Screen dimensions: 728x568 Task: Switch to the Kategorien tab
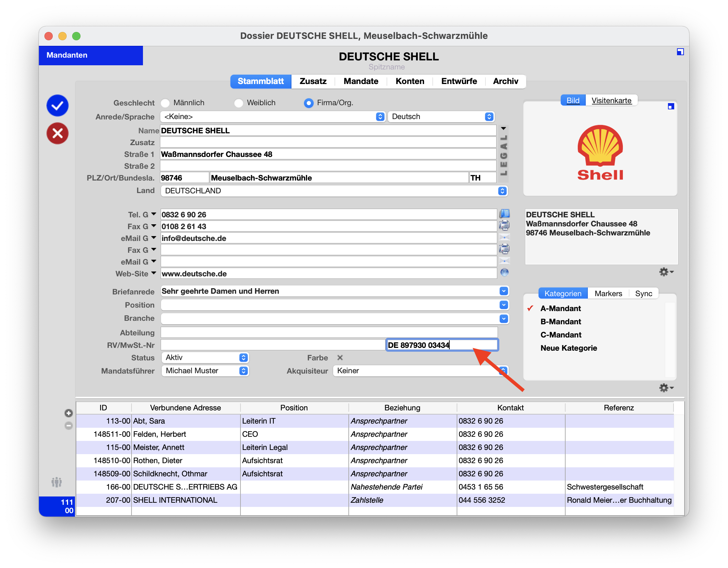pyautogui.click(x=563, y=293)
